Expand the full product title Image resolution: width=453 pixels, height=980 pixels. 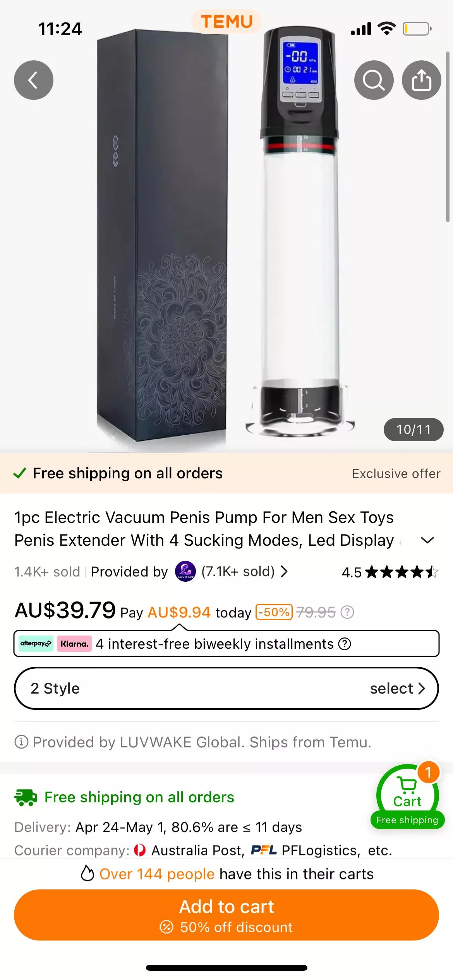(x=427, y=540)
